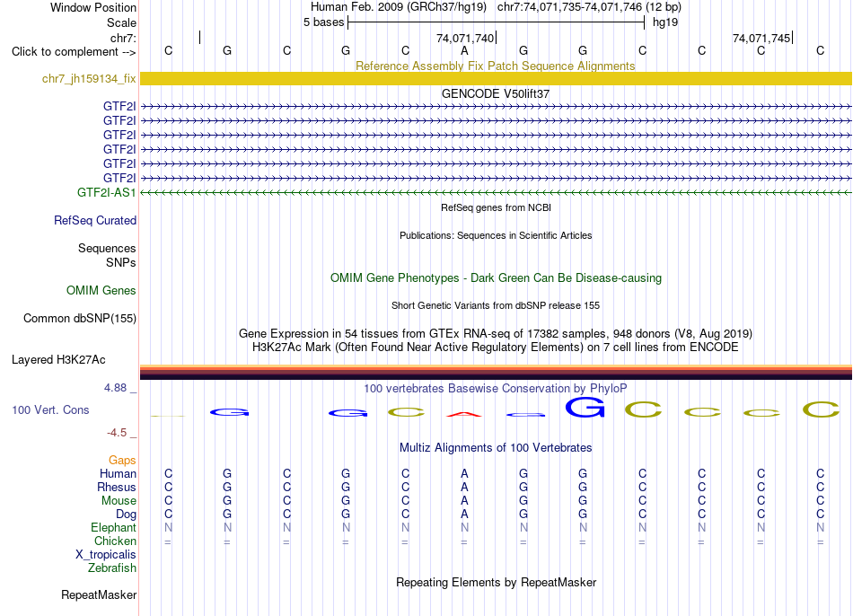
Task: Click the GTEx Gene Expression track title
Action: tap(496, 333)
